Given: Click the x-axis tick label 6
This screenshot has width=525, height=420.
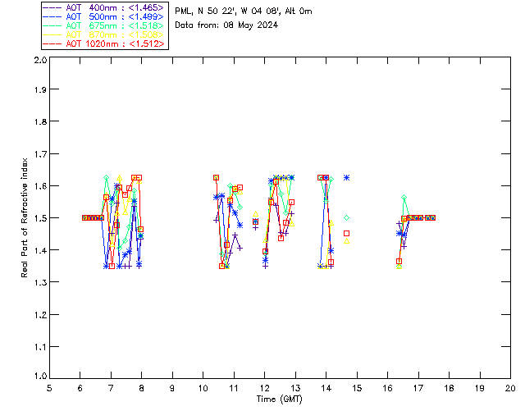Looking at the screenshot, I should click(80, 388).
